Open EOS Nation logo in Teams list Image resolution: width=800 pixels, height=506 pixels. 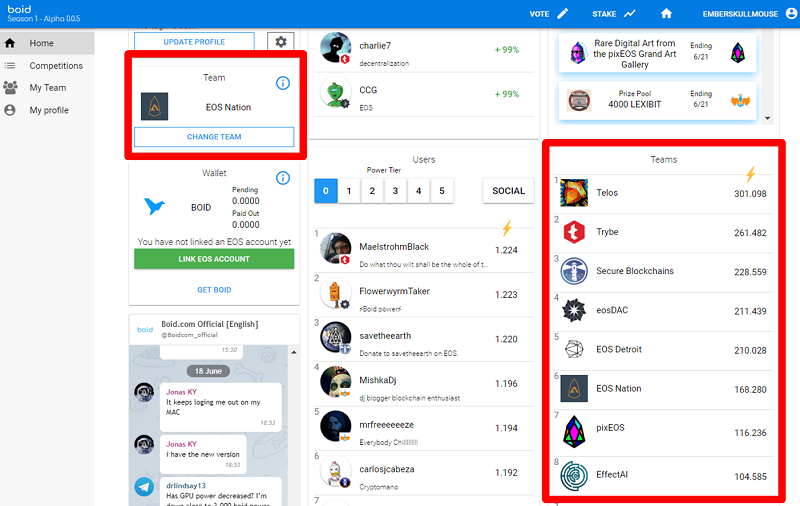tap(574, 389)
